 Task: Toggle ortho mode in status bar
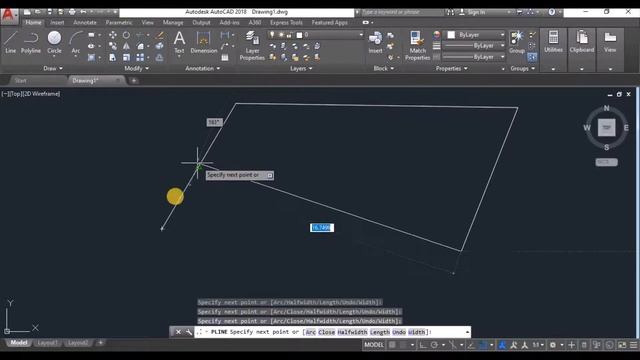pos(423,345)
